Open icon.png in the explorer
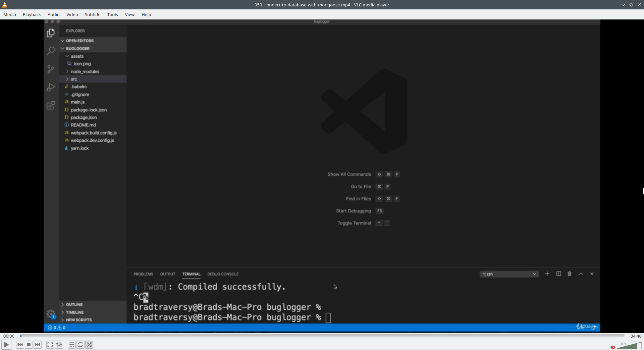 click(93, 64)
